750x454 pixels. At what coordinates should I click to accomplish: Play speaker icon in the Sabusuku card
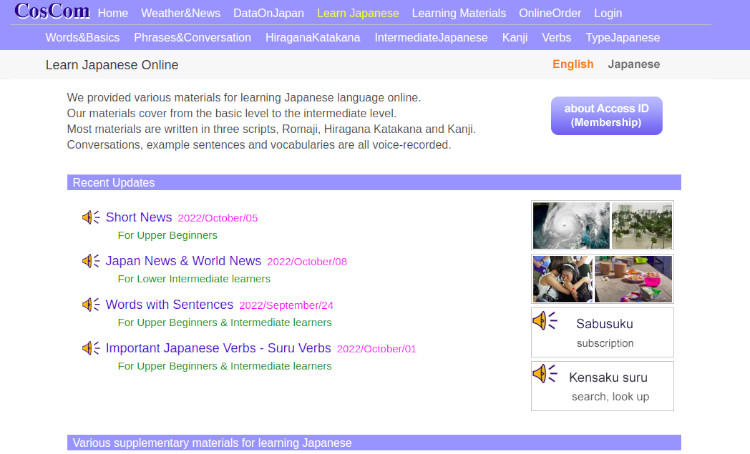click(545, 321)
